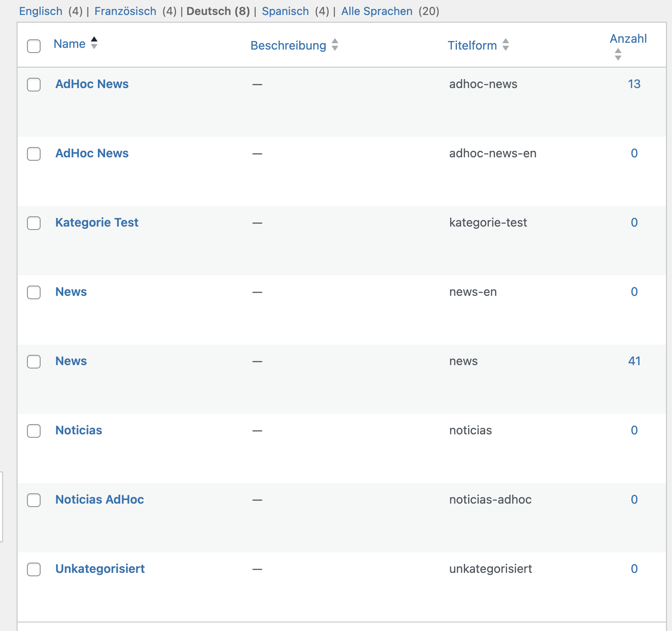Sort categories by Titelform header
Viewport: 672px width, 631px height.
472,45
